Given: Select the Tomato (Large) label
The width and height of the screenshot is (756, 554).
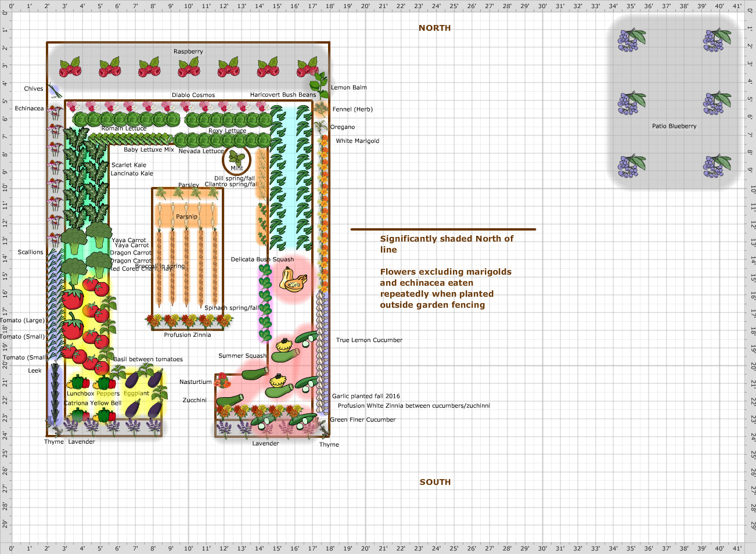Looking at the screenshot, I should [23, 321].
